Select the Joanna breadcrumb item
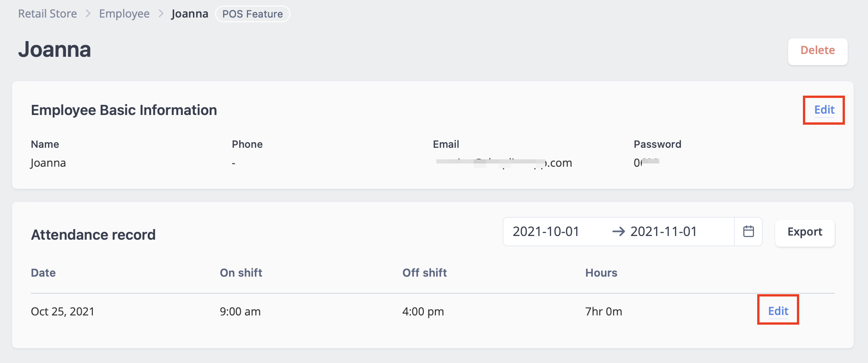The height and width of the screenshot is (363, 868). (x=190, y=14)
